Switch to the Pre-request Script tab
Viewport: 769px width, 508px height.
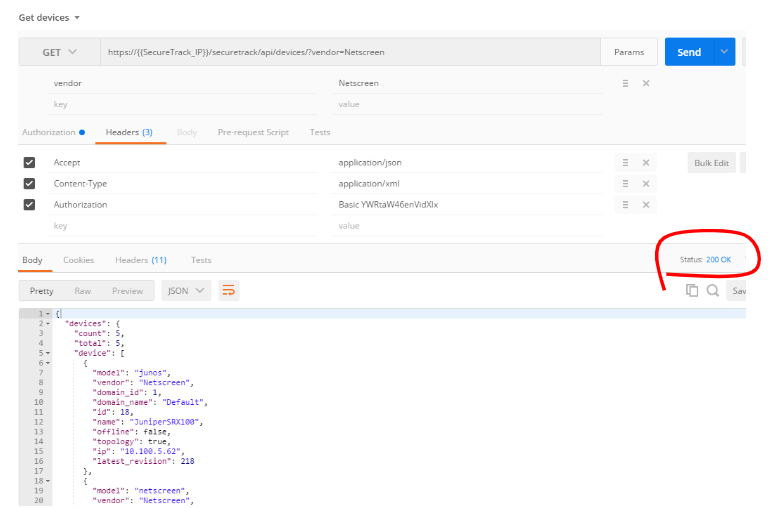point(253,132)
